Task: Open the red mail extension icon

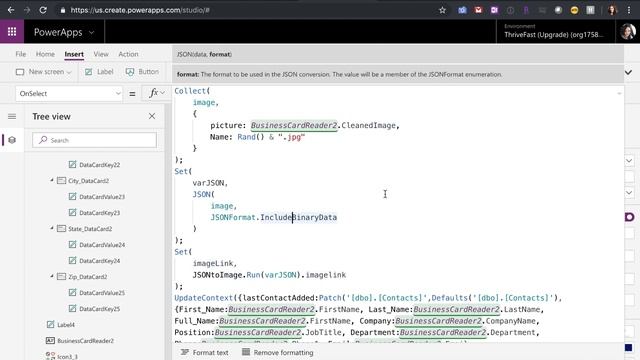Action: [x=478, y=10]
